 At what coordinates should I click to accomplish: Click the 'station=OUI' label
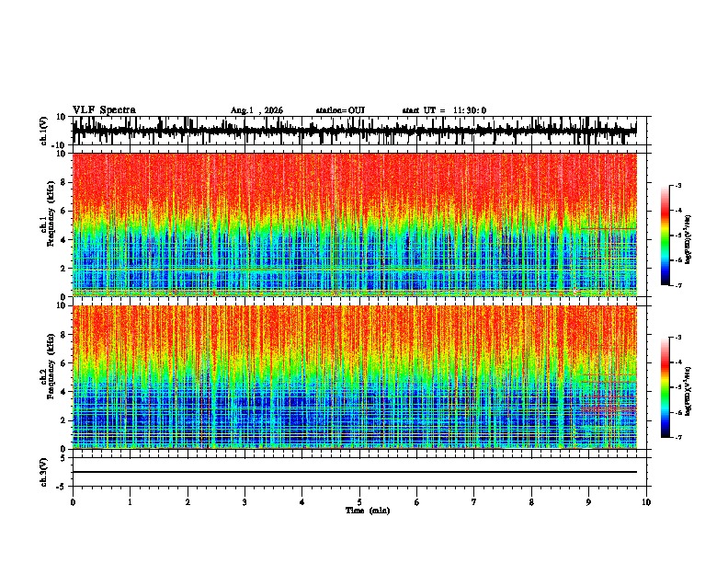[340, 110]
